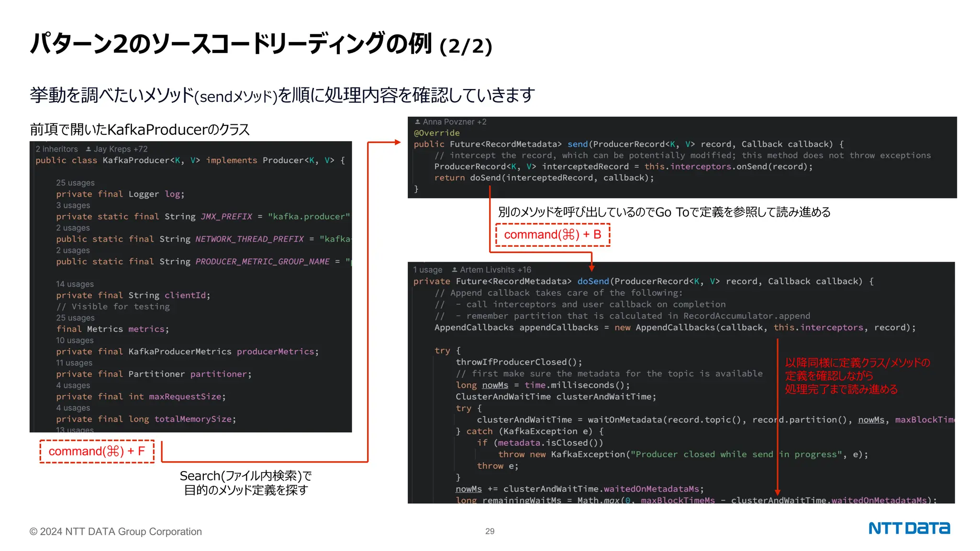
Task: Click the copyright text "© 2024 NTT DATA Group Corporation"
Action: pos(116,532)
